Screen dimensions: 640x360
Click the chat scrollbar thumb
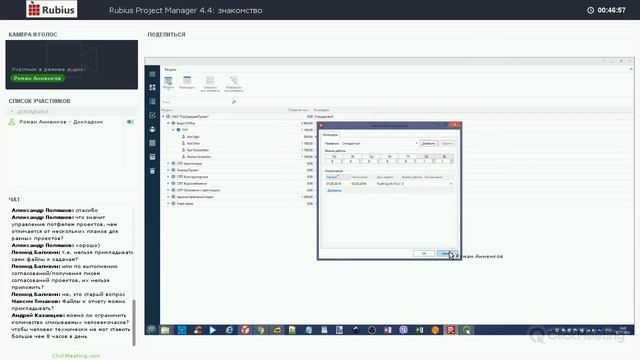(134, 323)
